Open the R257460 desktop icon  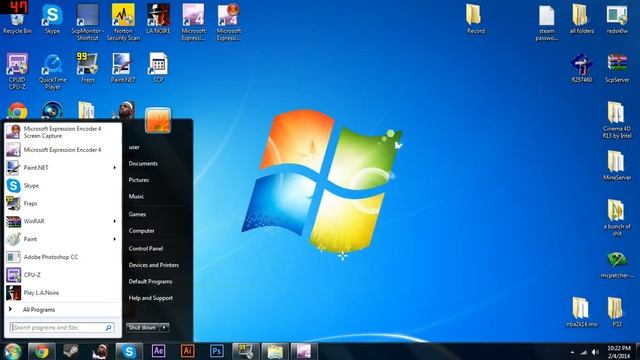pyautogui.click(x=582, y=68)
